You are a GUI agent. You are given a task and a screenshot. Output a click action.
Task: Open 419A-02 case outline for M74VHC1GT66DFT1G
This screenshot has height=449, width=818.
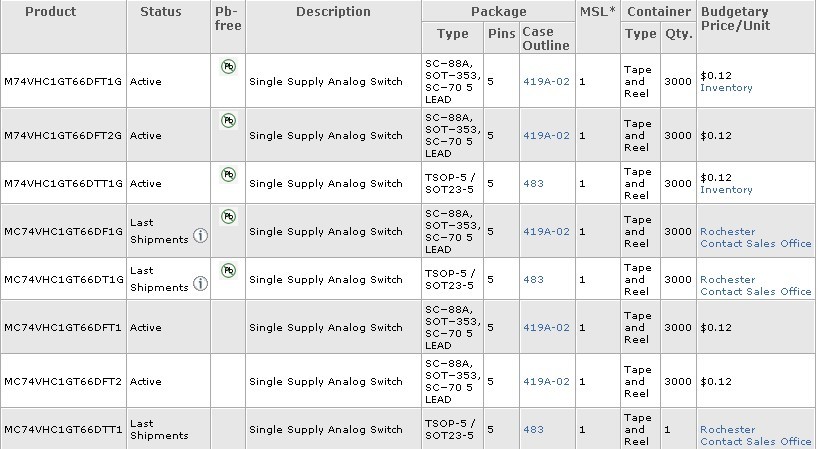546,81
